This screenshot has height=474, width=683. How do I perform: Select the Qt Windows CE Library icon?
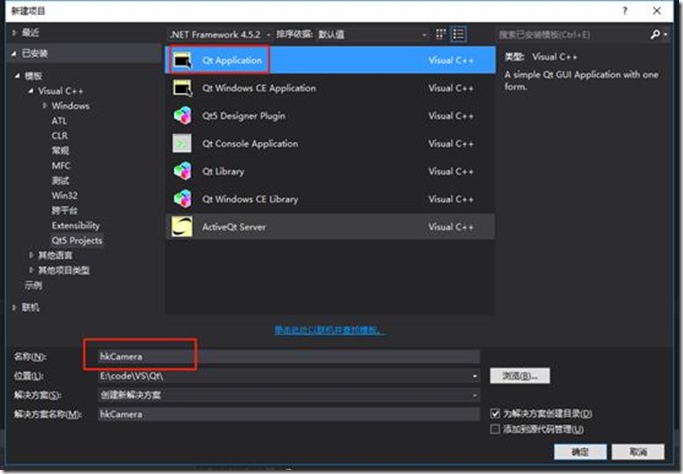(x=183, y=199)
